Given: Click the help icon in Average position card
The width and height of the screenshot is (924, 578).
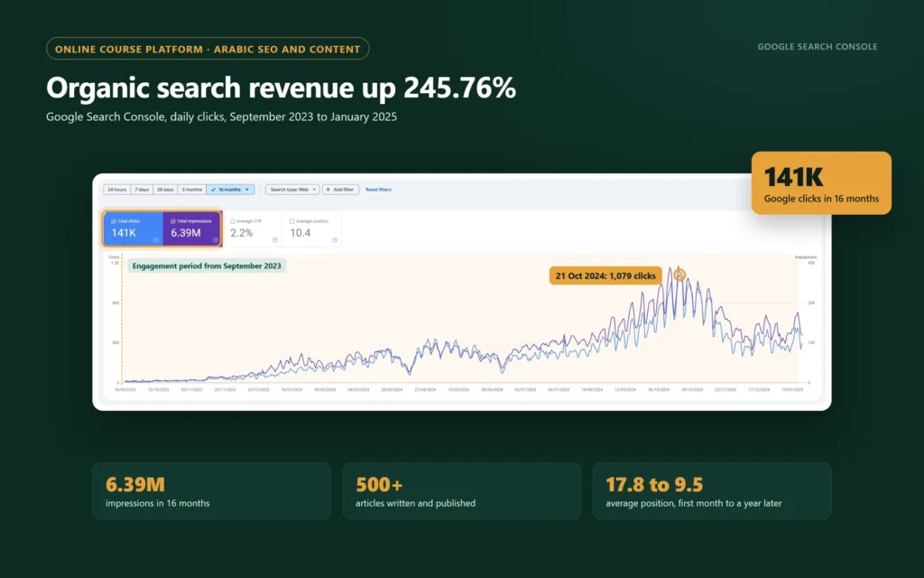Looking at the screenshot, I should click(335, 240).
